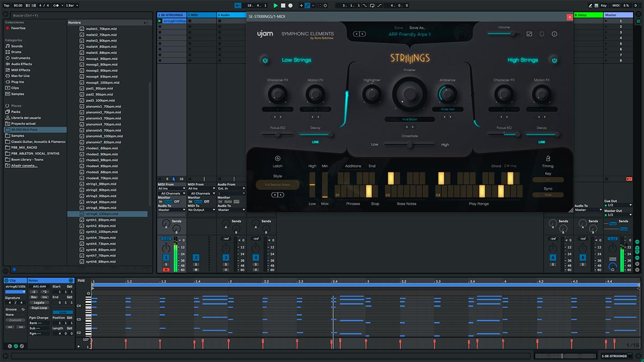This screenshot has height=362, width=644.
Task: Click the plugin Volume slider
Action: click(x=504, y=34)
